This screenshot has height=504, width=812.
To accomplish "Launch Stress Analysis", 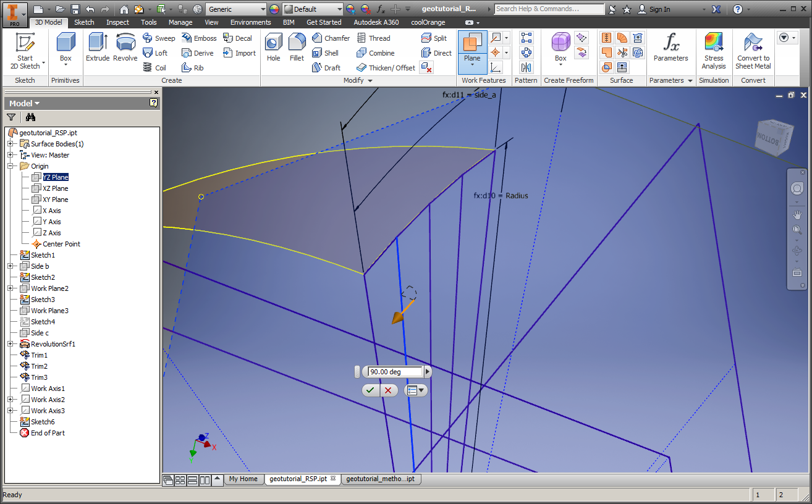I will [714, 51].
